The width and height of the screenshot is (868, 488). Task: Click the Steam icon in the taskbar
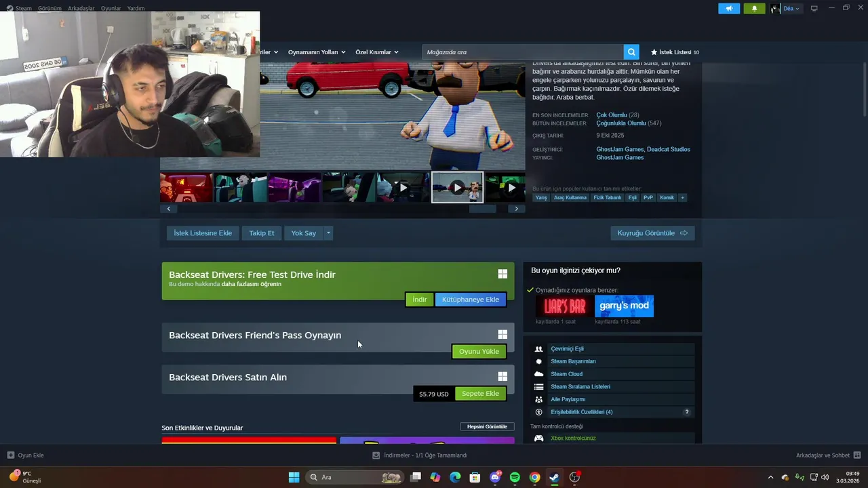click(554, 477)
